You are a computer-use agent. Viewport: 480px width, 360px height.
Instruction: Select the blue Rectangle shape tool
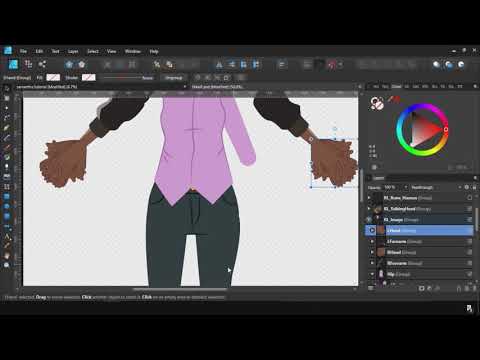[x=7, y=197]
